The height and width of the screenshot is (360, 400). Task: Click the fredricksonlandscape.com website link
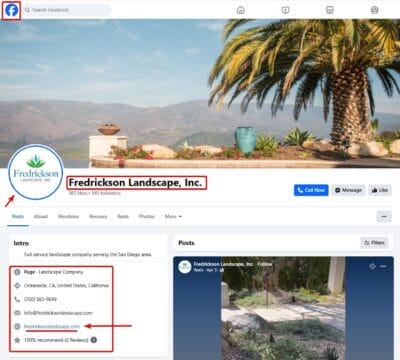pos(52,326)
